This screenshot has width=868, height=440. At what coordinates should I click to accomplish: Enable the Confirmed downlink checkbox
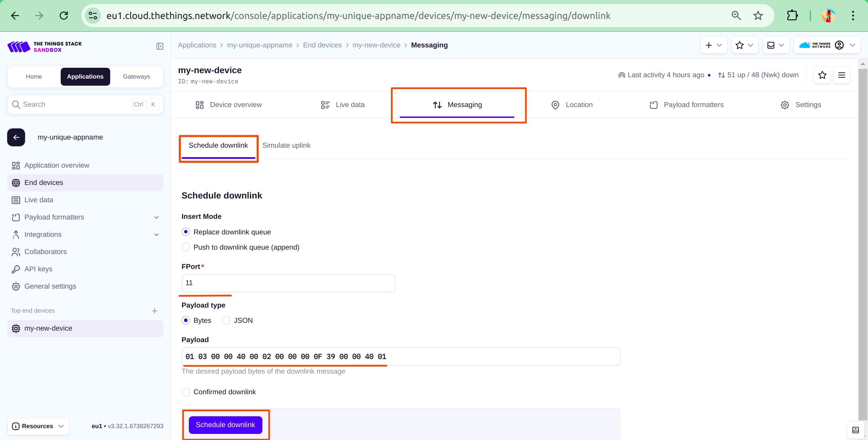(x=186, y=392)
